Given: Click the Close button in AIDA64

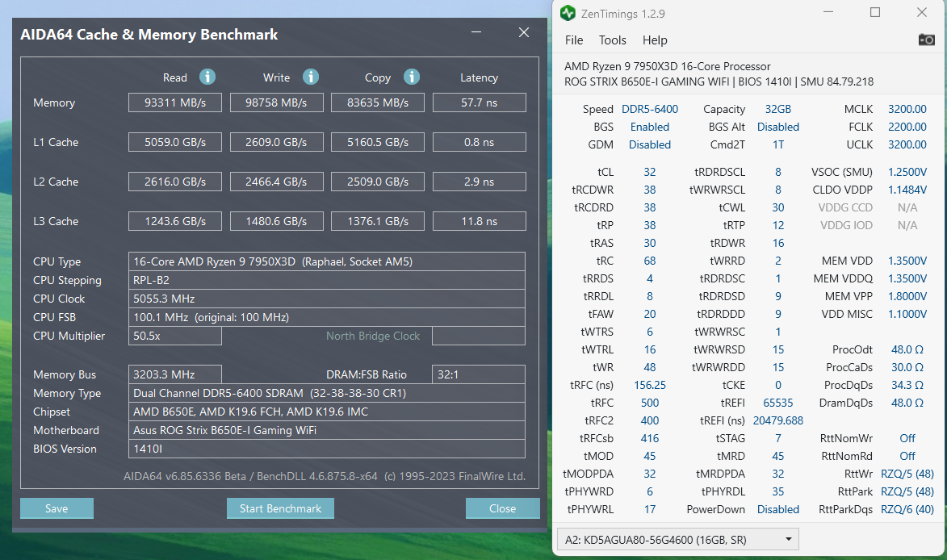Looking at the screenshot, I should pyautogui.click(x=502, y=508).
